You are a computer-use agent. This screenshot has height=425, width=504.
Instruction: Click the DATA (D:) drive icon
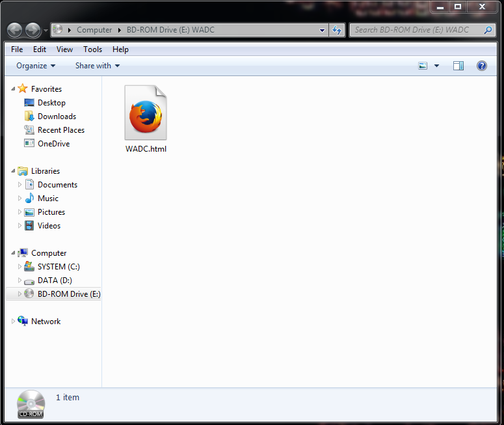pos(29,282)
